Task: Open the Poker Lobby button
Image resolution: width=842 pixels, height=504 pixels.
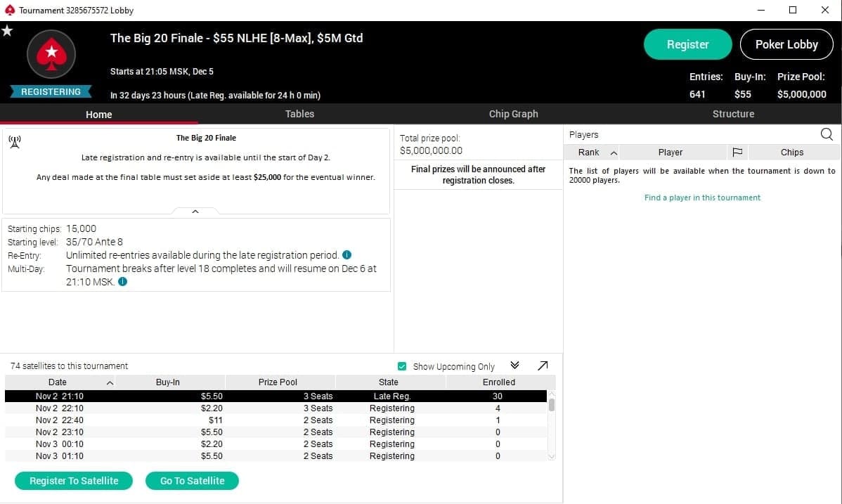Action: (786, 44)
